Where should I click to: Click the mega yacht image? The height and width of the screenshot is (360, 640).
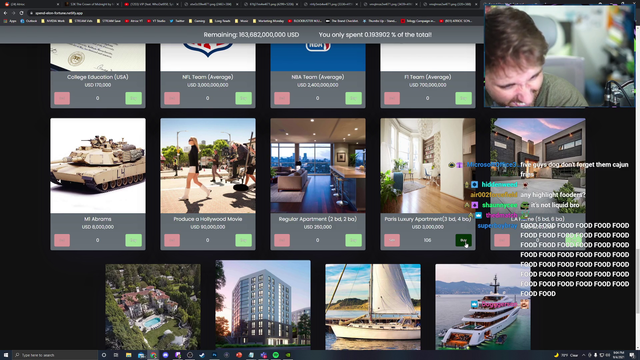point(483,307)
